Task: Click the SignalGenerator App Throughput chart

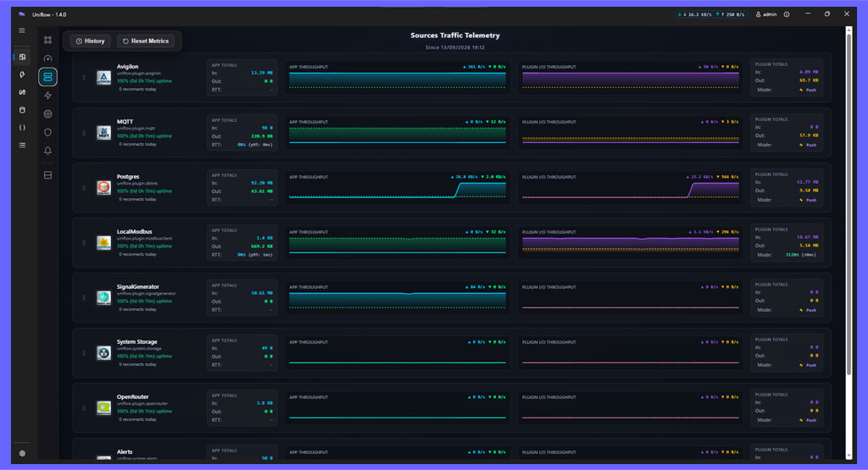Action: (398, 297)
